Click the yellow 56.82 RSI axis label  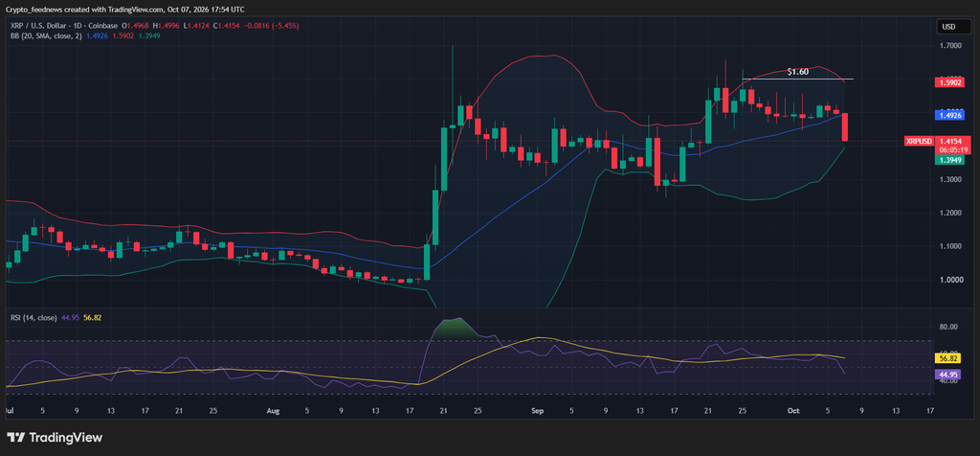[x=948, y=358]
